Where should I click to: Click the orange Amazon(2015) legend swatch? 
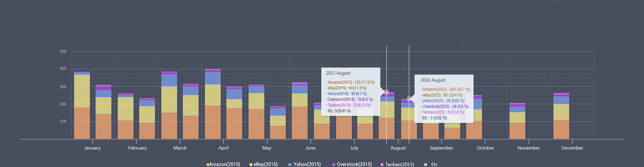click(x=208, y=165)
